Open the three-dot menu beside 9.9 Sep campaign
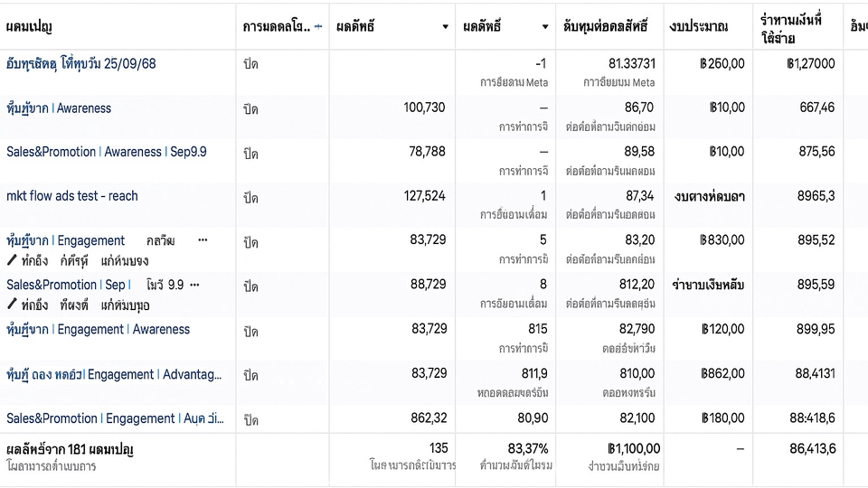The height and width of the screenshot is (488, 868). tap(194, 285)
